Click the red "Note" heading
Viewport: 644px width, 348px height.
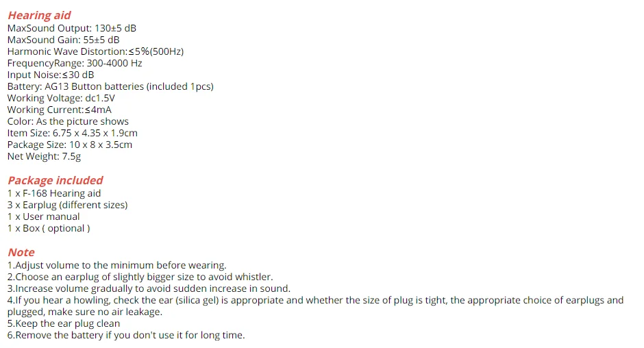click(x=21, y=252)
